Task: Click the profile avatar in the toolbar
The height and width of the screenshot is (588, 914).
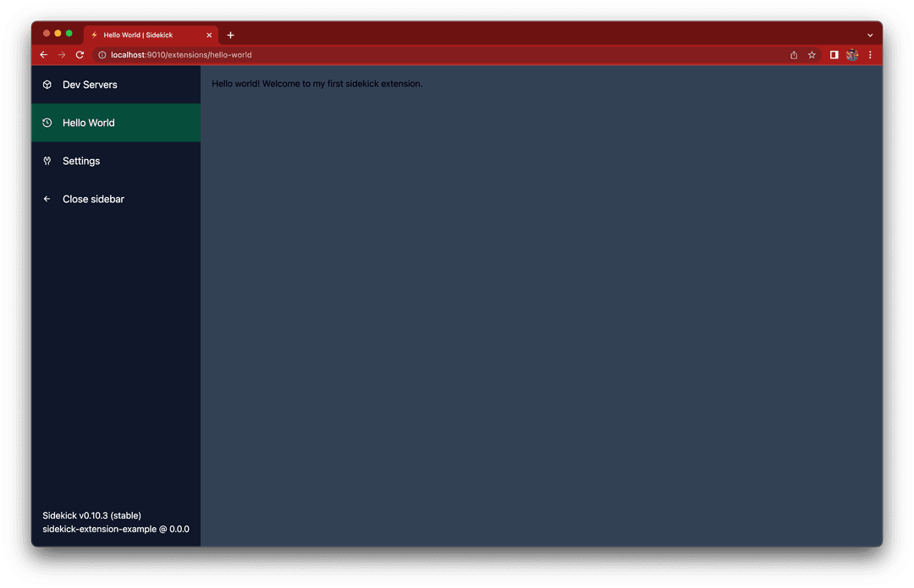Action: 852,54
